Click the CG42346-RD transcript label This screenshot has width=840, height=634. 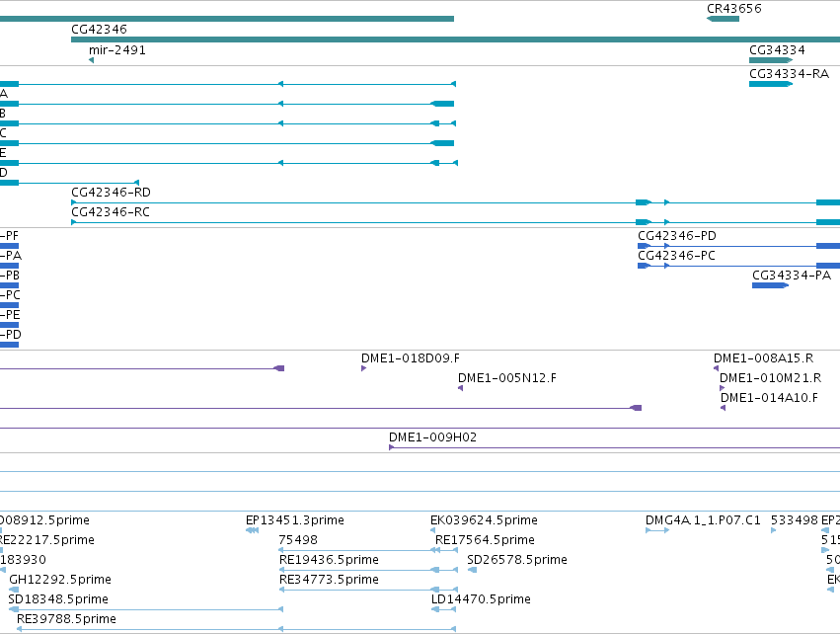click(x=111, y=192)
